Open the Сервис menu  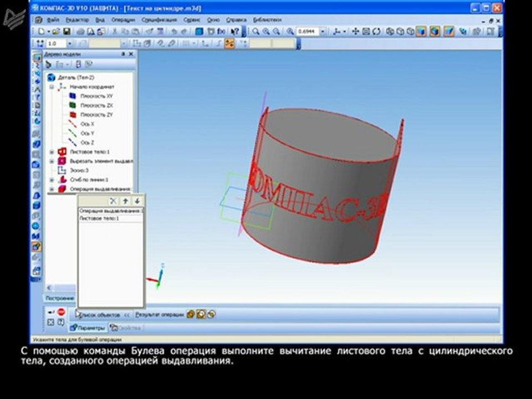point(192,20)
